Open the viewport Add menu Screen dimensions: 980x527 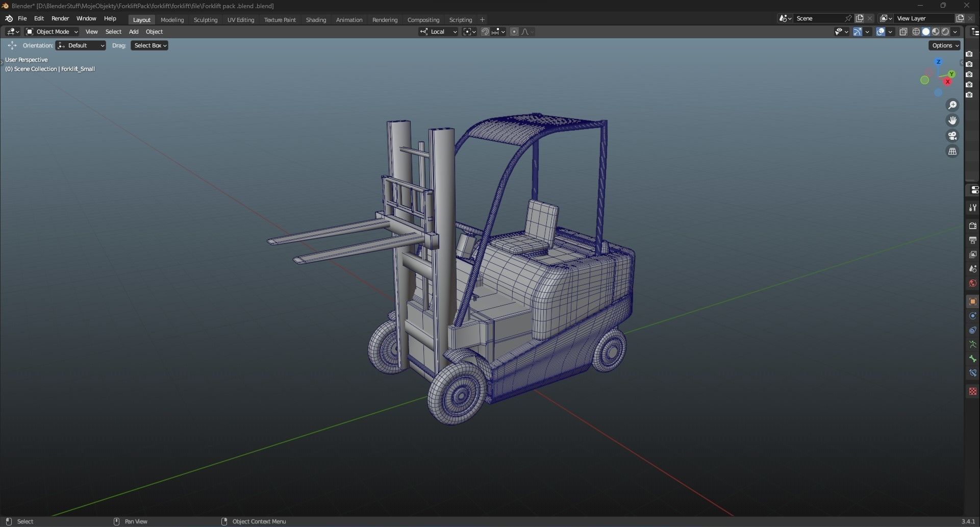134,32
